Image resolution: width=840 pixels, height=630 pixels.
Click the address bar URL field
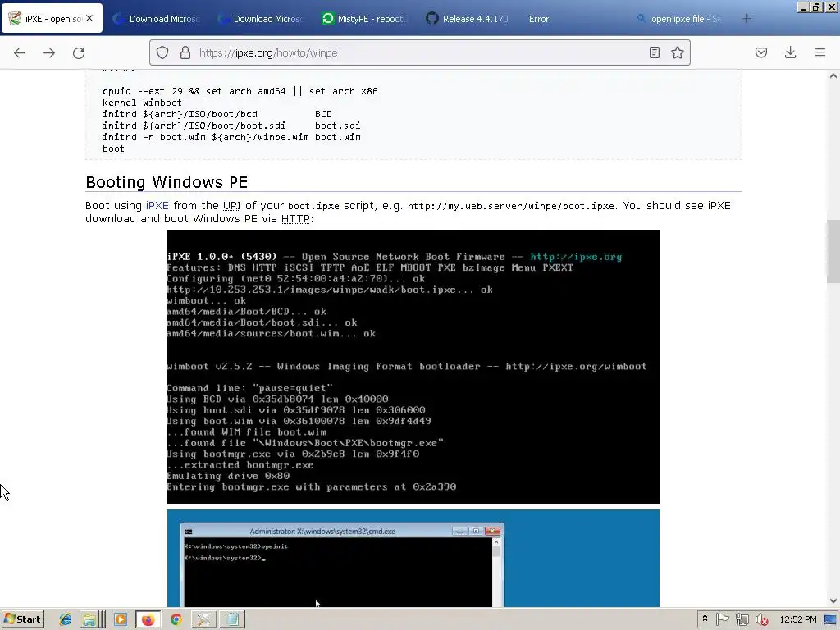pos(420,52)
